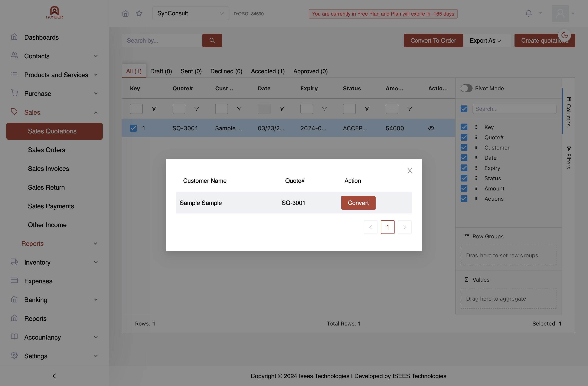Collapse the Sales menu
588x386 pixels.
(54, 112)
